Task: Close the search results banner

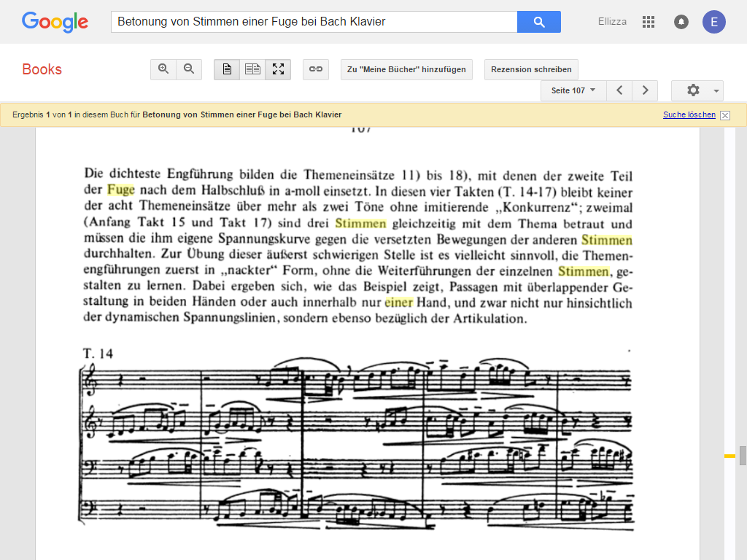Action: pyautogui.click(x=725, y=115)
